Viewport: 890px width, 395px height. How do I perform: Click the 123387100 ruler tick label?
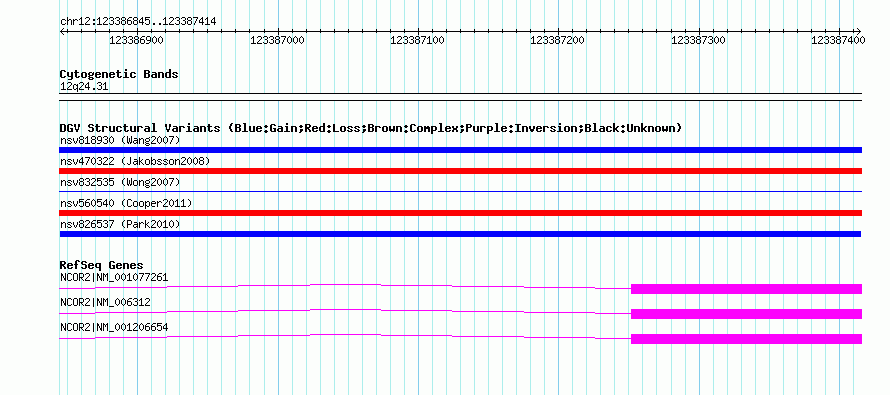418,40
